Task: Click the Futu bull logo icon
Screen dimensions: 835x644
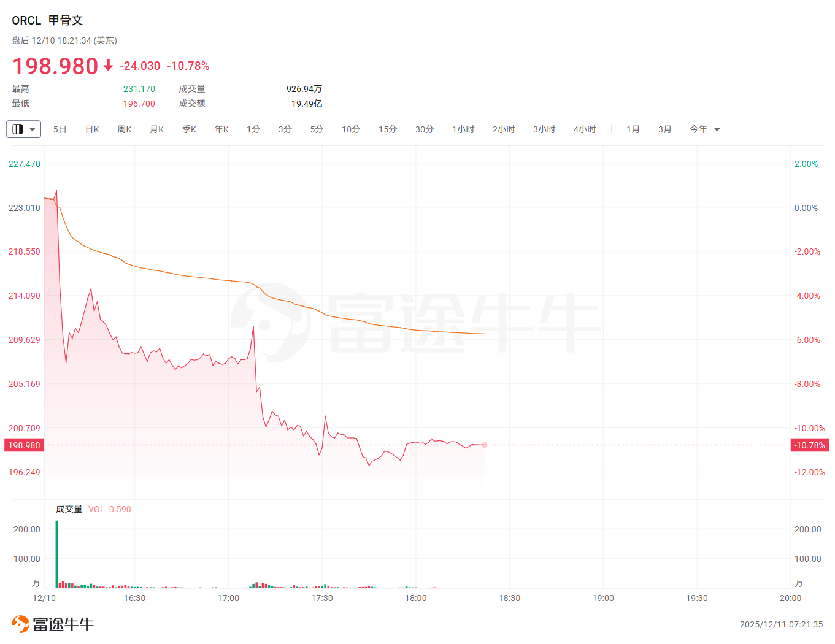Action: (20, 624)
